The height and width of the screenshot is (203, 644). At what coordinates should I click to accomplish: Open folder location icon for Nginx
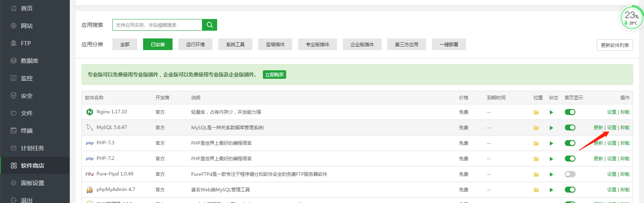click(536, 112)
